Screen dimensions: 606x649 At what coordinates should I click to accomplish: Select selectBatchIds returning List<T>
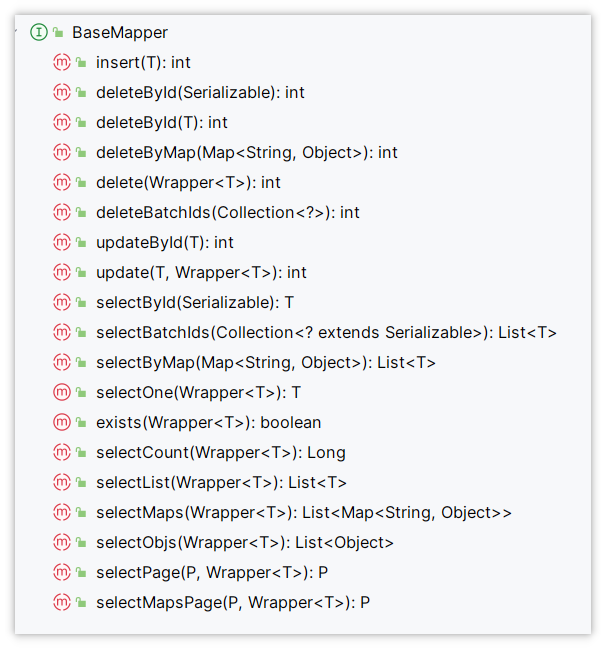(x=326, y=332)
